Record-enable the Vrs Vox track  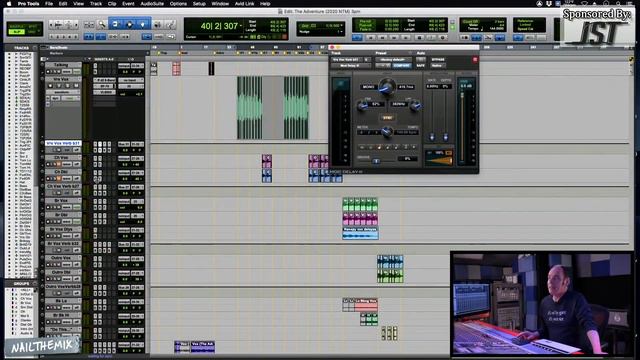[x=51, y=86]
